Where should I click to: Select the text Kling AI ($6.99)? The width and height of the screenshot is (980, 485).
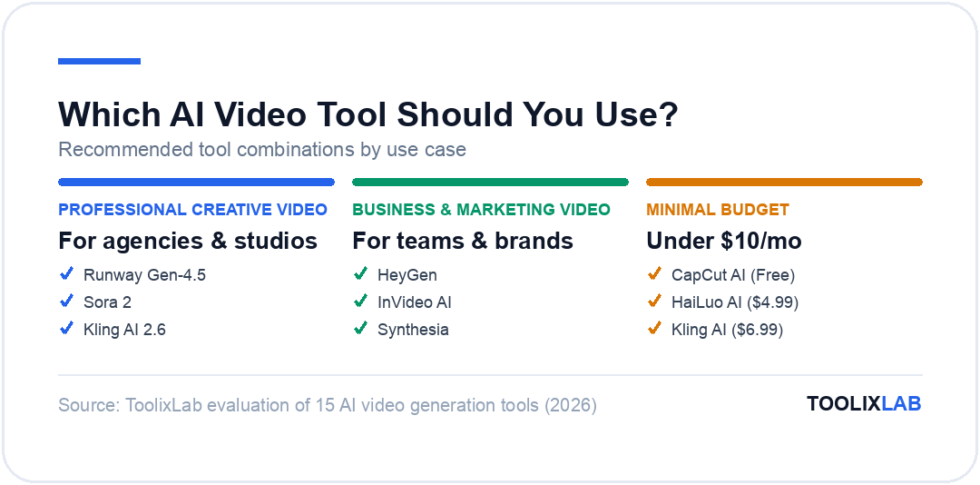[x=728, y=329]
